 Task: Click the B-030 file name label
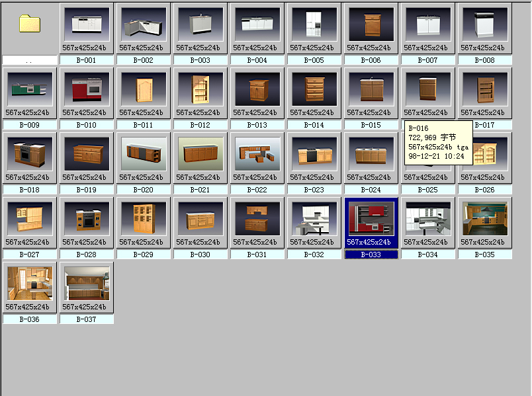coord(200,255)
